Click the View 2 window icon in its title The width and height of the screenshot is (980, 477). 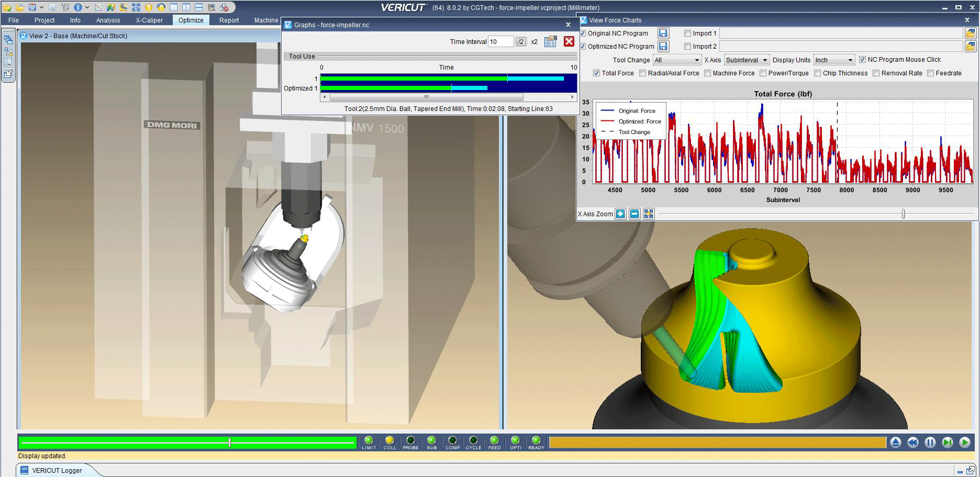coord(24,36)
